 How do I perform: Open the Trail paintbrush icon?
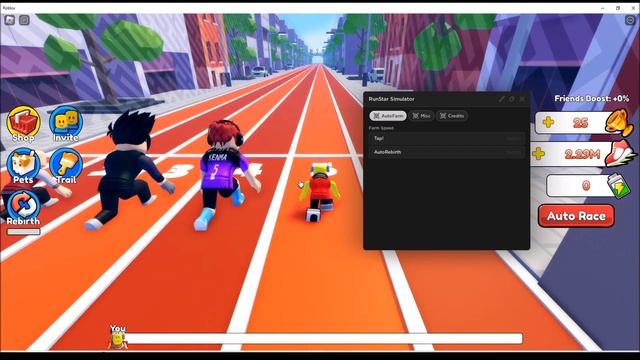click(x=66, y=164)
